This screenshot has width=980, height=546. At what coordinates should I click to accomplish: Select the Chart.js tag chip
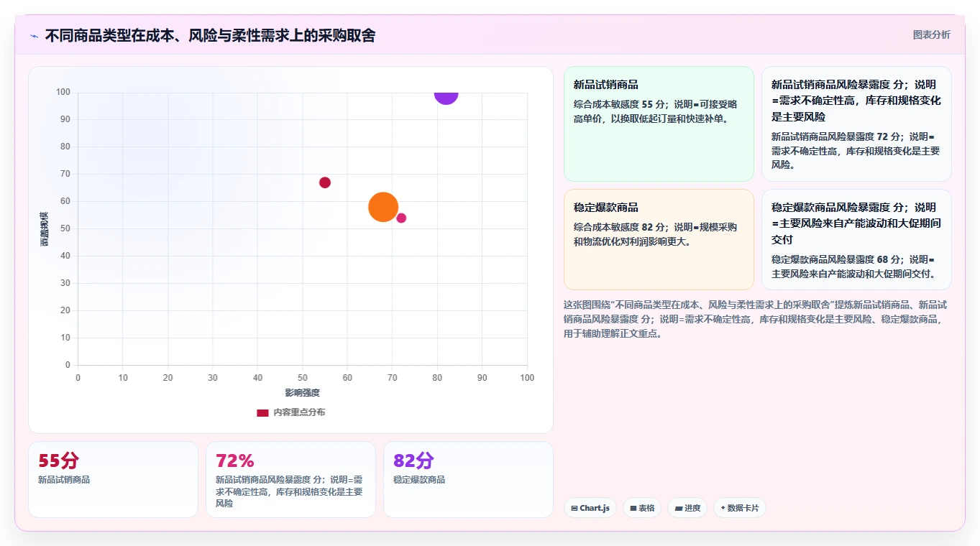point(590,508)
